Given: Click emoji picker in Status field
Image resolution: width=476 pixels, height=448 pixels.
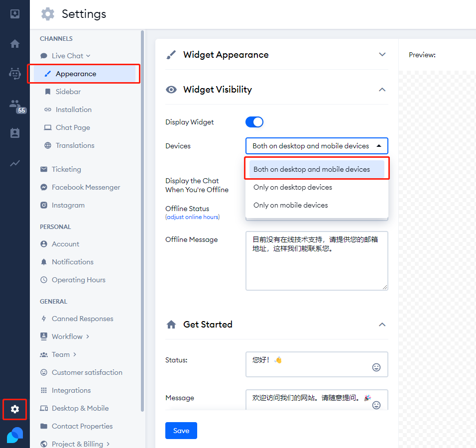Looking at the screenshot, I should (x=376, y=367).
